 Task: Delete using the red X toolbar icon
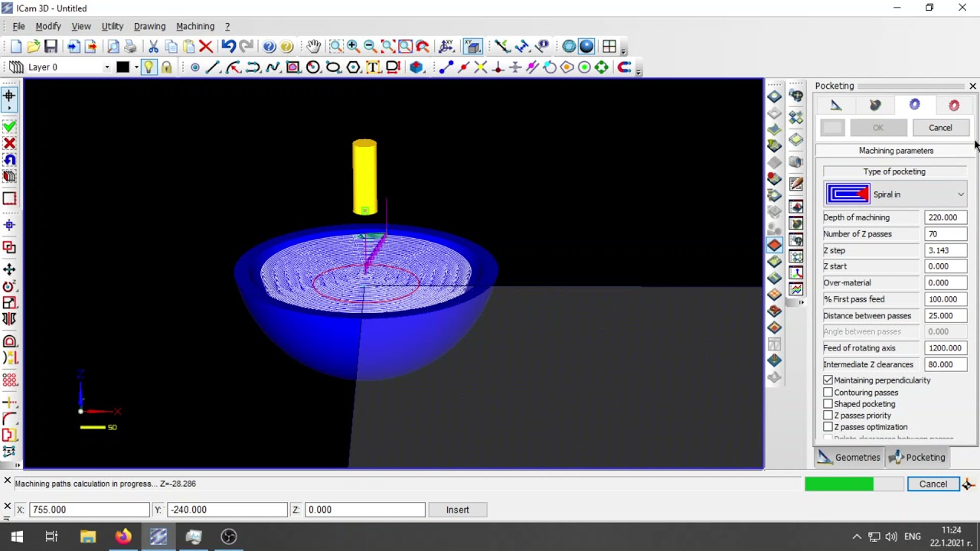205,47
